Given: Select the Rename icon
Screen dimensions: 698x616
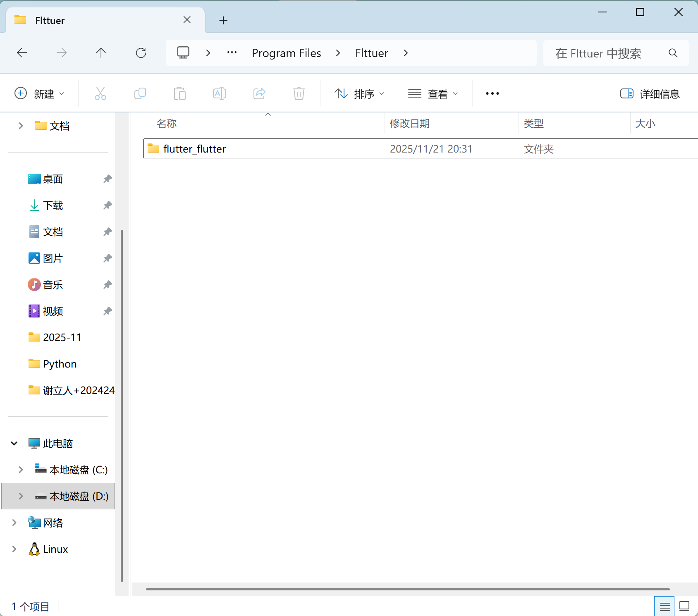Looking at the screenshot, I should coord(220,93).
